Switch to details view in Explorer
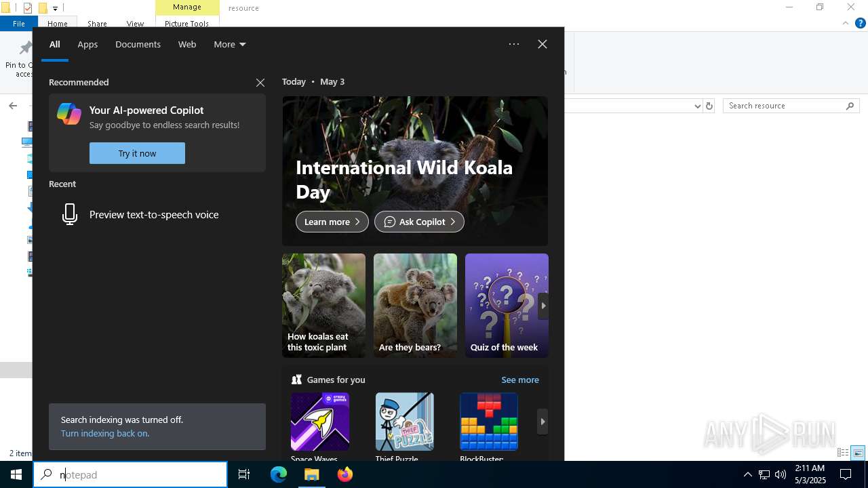 [x=844, y=453]
